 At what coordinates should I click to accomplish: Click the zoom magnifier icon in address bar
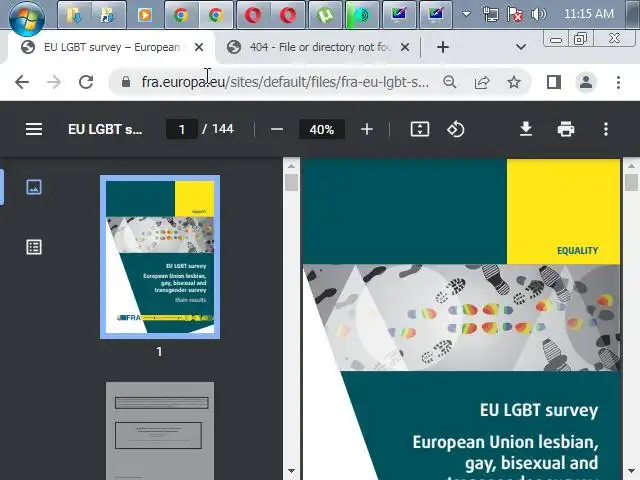(449, 82)
